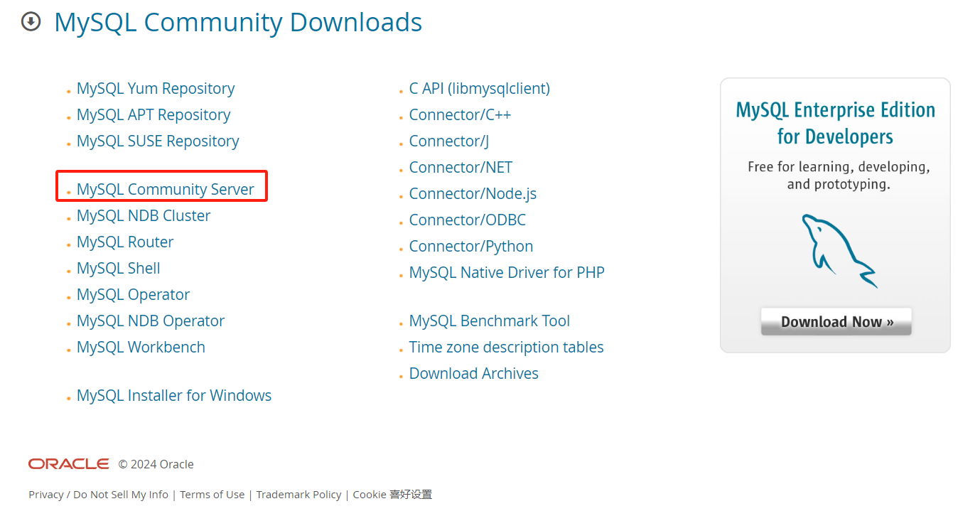Open MySQL Community Server link
This screenshot has width=980, height=511.
[x=166, y=189]
